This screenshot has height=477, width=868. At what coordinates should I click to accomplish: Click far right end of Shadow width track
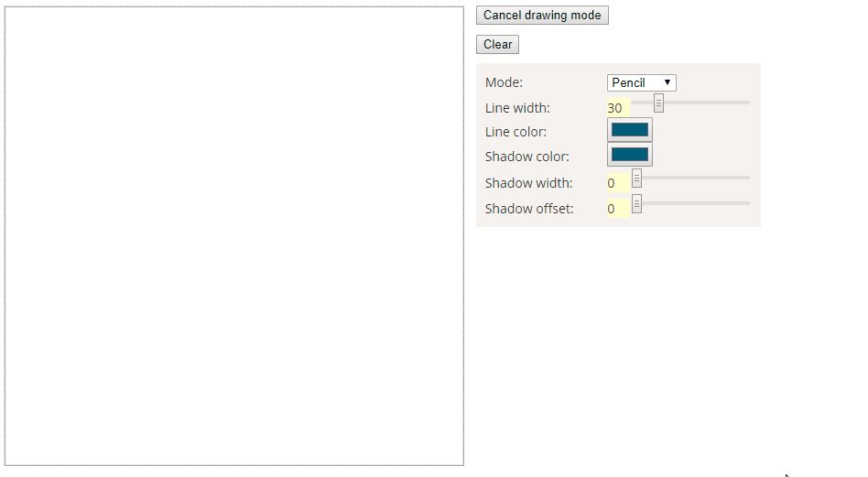coord(746,178)
